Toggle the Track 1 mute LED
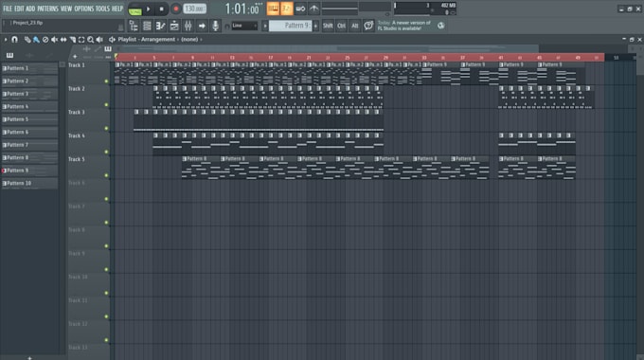 (106, 81)
